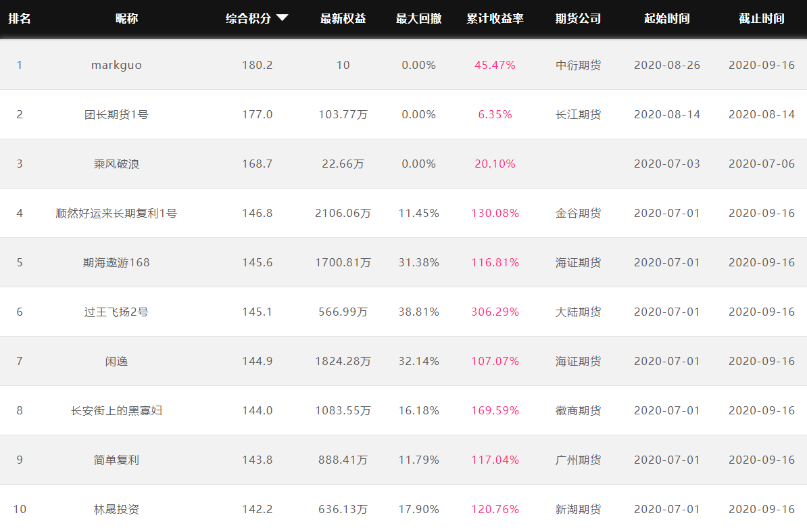Click the 2020-07-06 end date

[x=762, y=164]
